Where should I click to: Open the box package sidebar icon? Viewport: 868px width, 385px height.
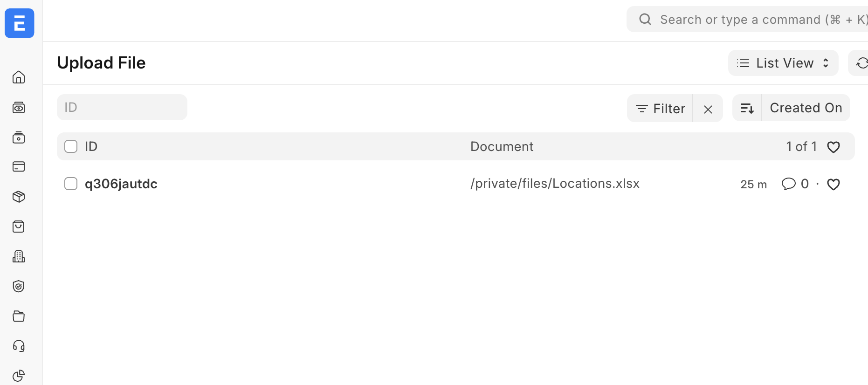(x=19, y=197)
